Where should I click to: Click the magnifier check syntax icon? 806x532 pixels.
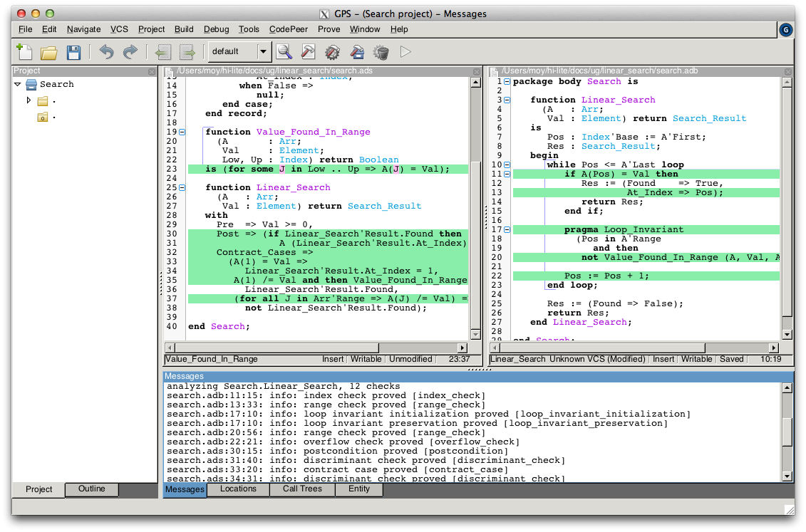click(x=284, y=52)
